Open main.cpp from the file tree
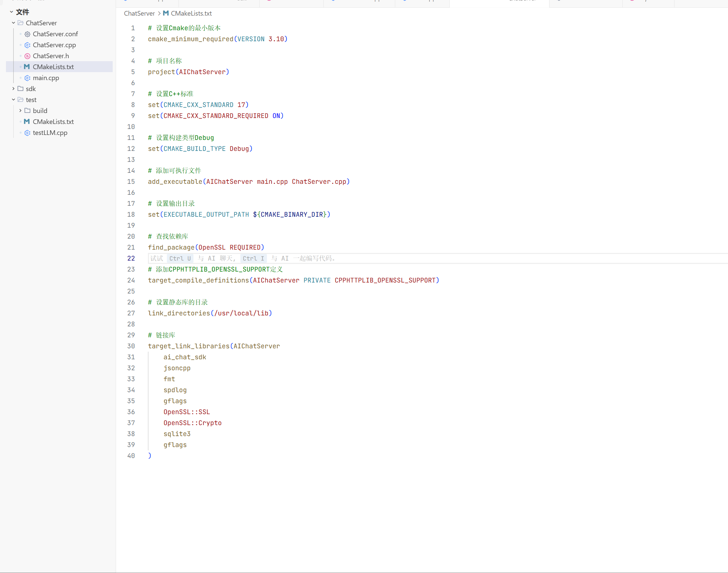The image size is (728, 573). tap(46, 78)
